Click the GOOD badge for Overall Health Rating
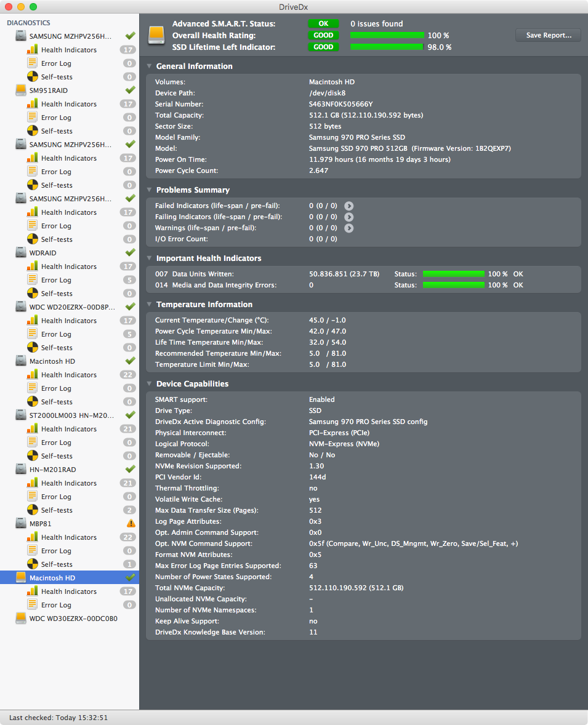This screenshot has height=725, width=588. coord(323,35)
